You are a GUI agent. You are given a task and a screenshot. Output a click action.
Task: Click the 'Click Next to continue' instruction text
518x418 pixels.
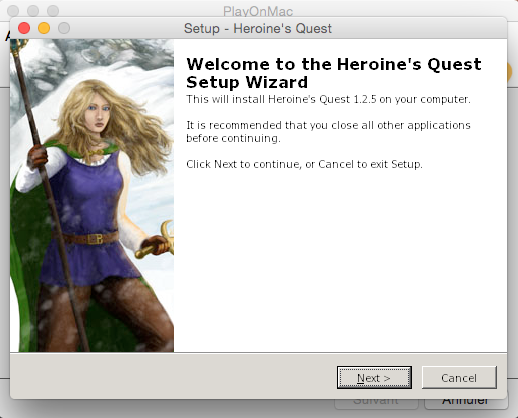click(x=304, y=164)
